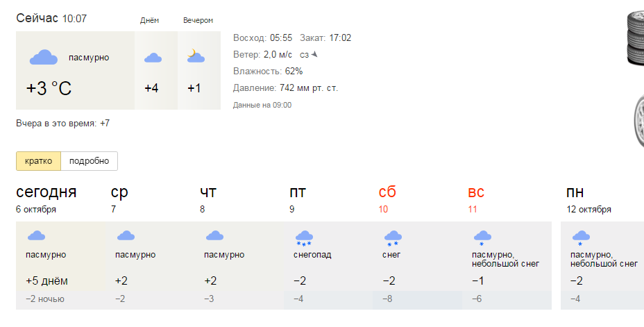Click the Thursday cloud icon
Screen dimensions: 644x327
[x=214, y=236]
